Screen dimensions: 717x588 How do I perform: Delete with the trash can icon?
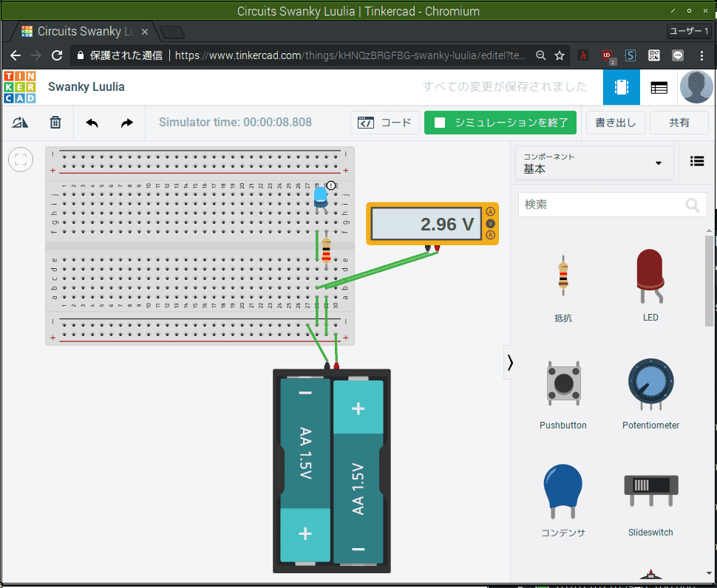pos(55,123)
